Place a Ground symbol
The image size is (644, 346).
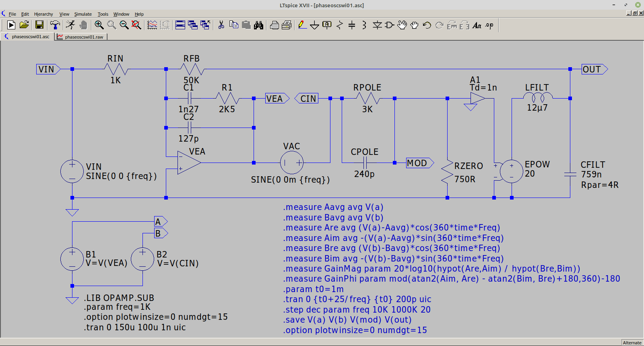(315, 25)
